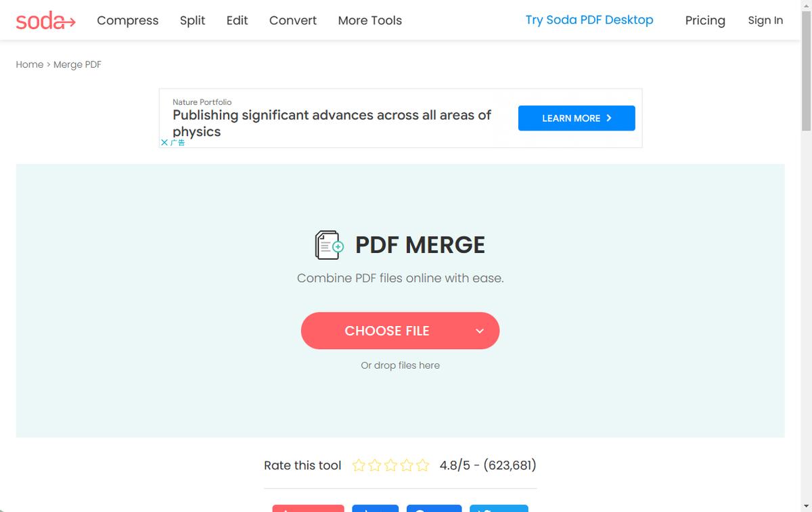Open the Split menu
812x512 pixels.
[x=192, y=20]
